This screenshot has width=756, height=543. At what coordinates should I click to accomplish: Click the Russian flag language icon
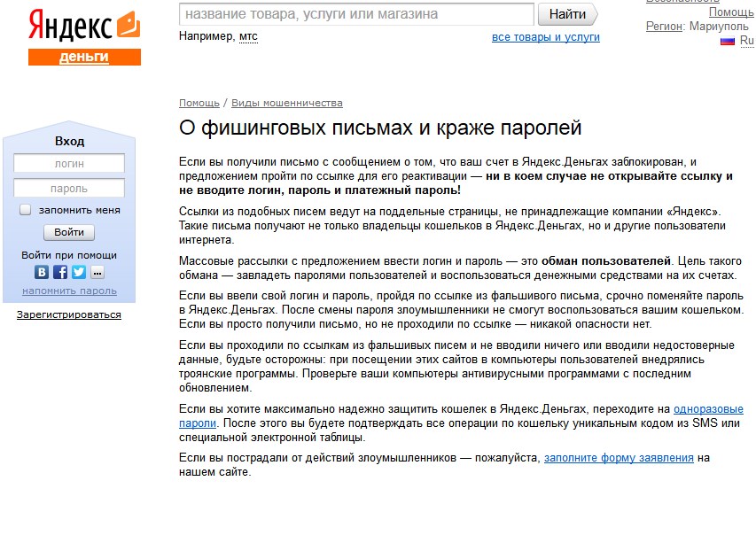click(x=728, y=42)
